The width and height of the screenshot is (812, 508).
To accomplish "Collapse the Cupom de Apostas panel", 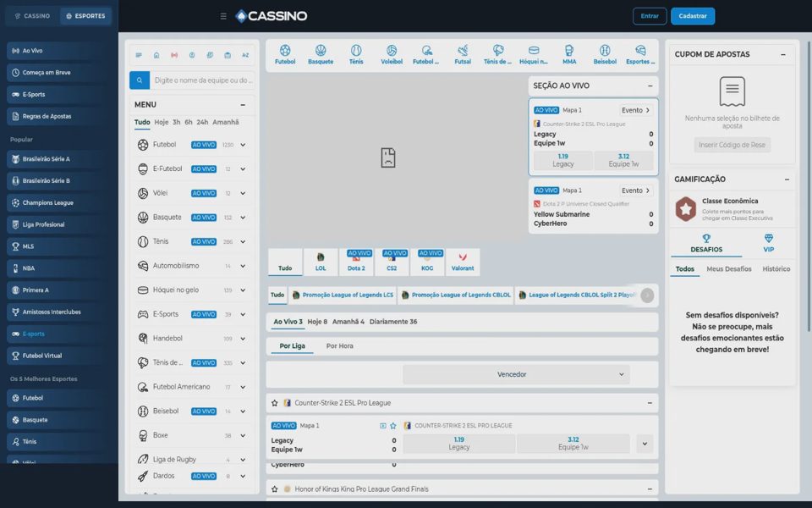I will click(783, 54).
